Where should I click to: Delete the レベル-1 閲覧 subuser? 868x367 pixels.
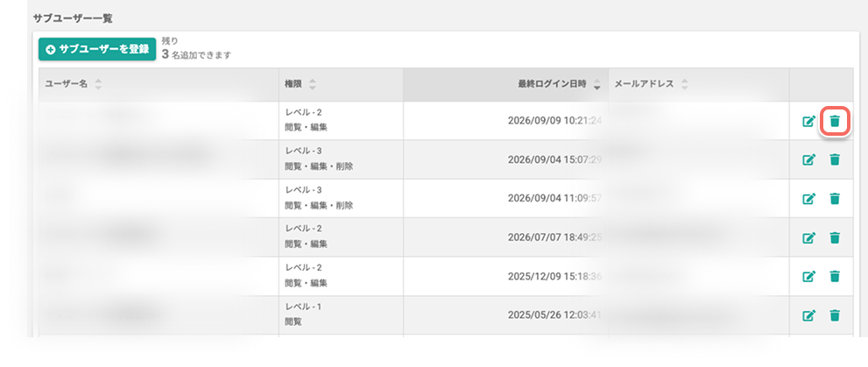(835, 315)
